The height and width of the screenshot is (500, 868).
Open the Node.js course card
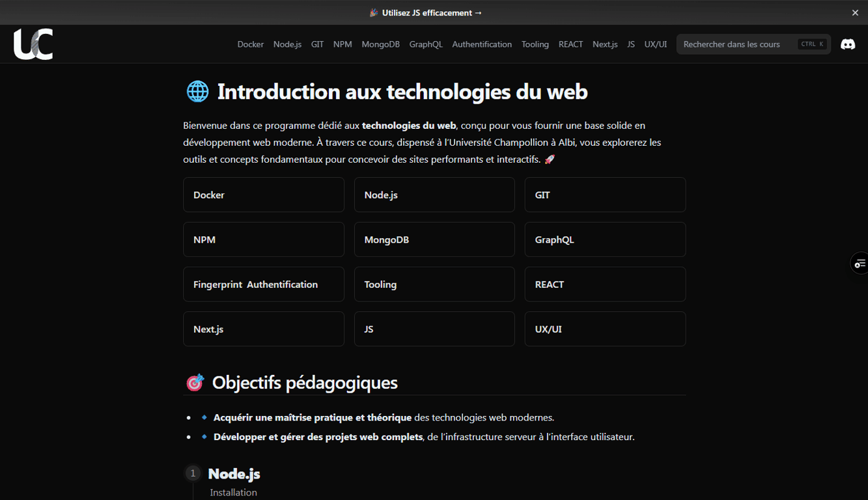(434, 194)
